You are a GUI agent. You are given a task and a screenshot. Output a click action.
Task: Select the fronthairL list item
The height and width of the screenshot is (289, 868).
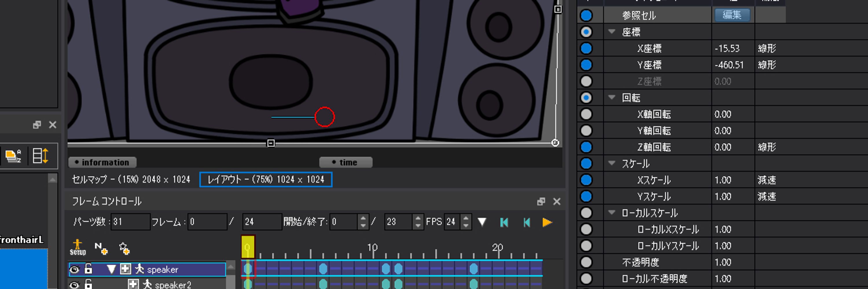tap(22, 240)
